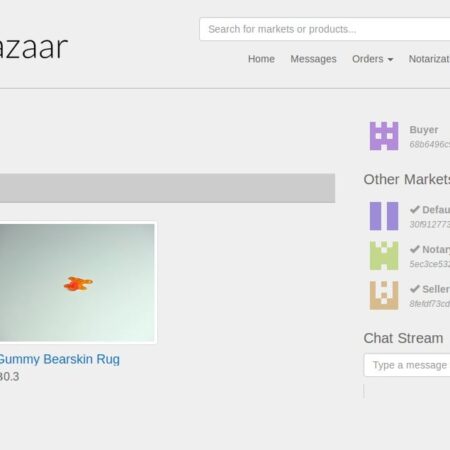Open the Notarizations menu item

click(x=429, y=59)
